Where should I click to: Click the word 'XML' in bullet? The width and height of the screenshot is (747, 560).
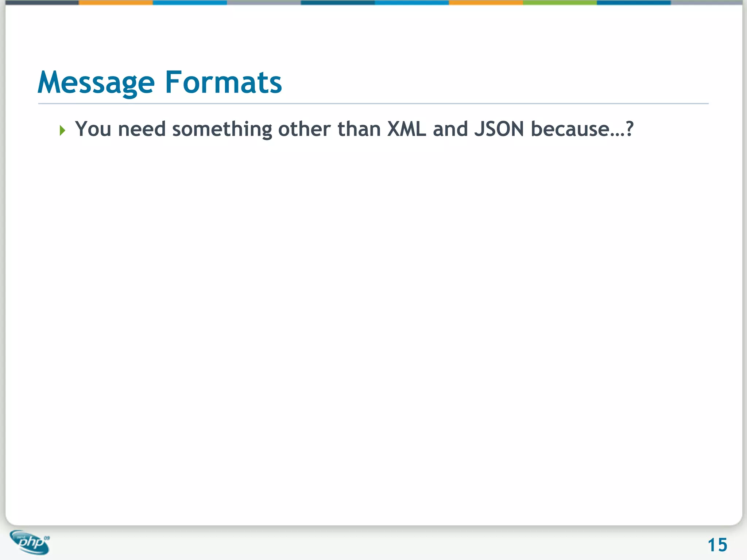pos(406,129)
